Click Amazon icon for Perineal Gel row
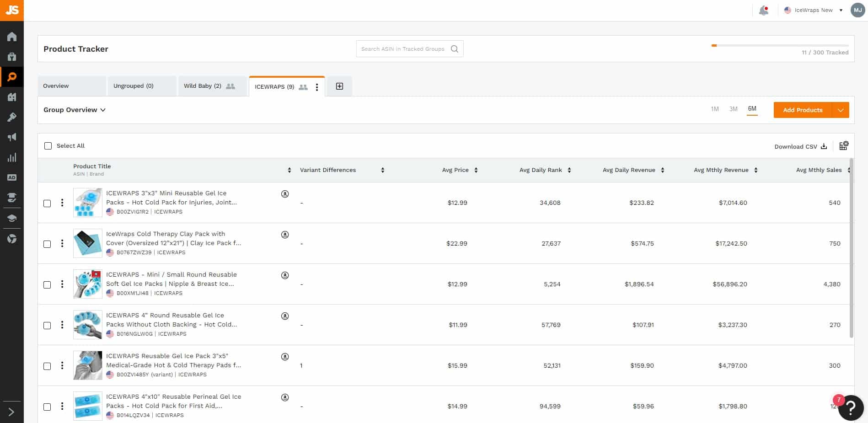Screen dimensions: 868x423 [285, 397]
